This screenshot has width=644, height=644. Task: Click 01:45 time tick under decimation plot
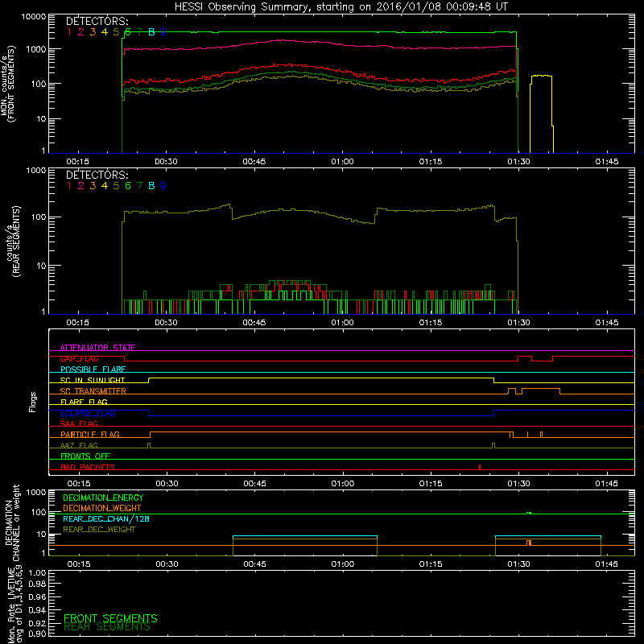pos(607,564)
